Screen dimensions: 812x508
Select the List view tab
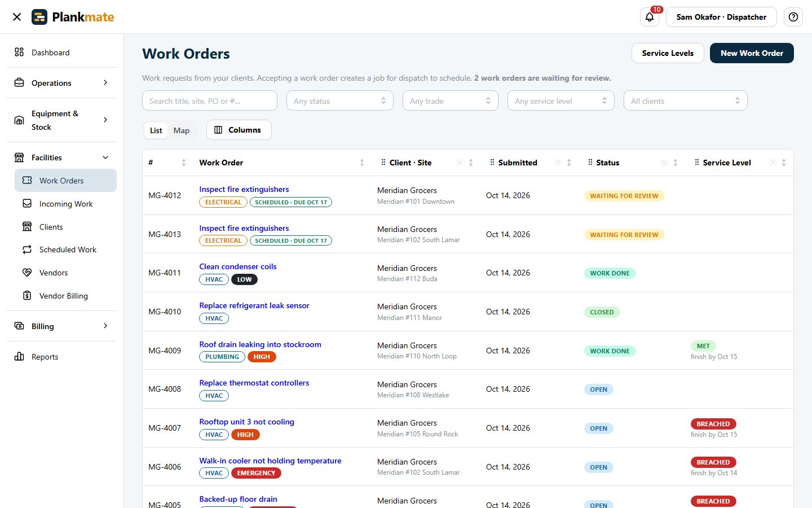[156, 130]
